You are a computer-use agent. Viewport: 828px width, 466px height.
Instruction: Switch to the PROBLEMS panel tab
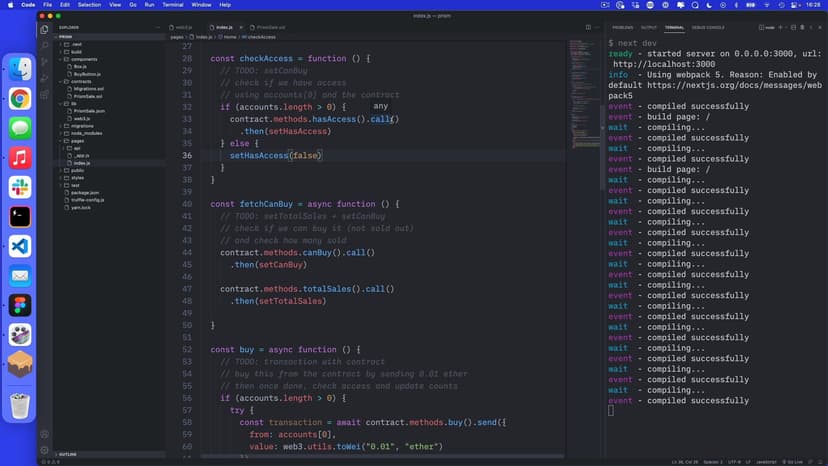(622, 27)
